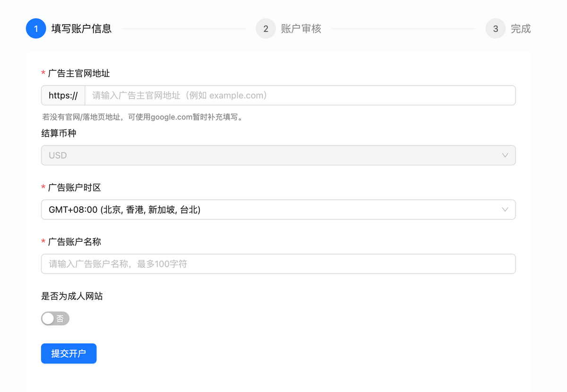Click the 广告主官网地址 field label

click(x=79, y=73)
